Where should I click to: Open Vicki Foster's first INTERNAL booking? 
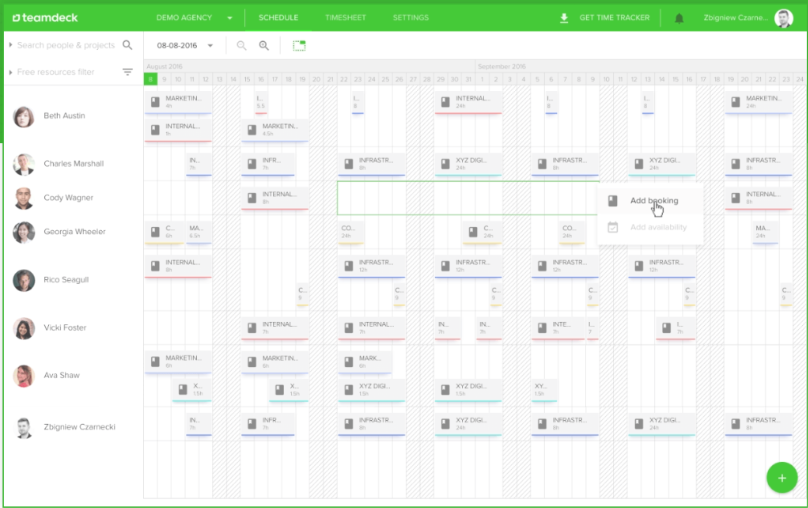click(x=275, y=328)
